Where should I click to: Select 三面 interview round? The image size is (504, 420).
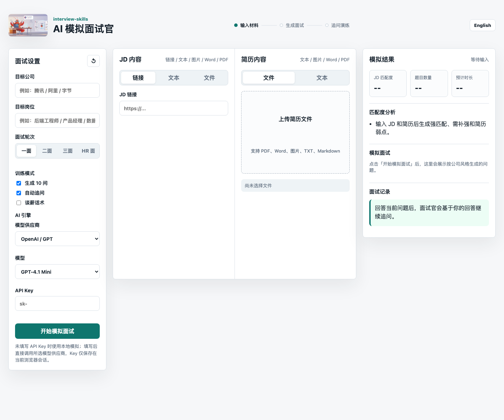point(68,151)
